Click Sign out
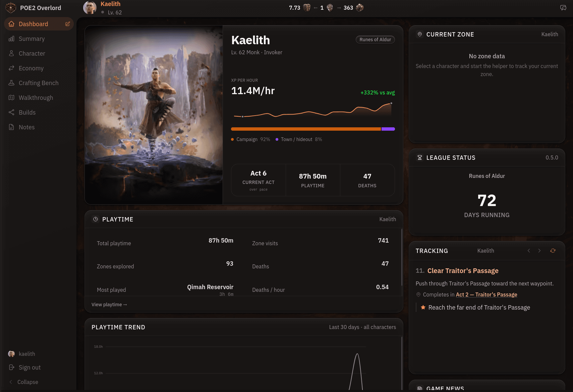This screenshot has width=573, height=392. click(30, 367)
